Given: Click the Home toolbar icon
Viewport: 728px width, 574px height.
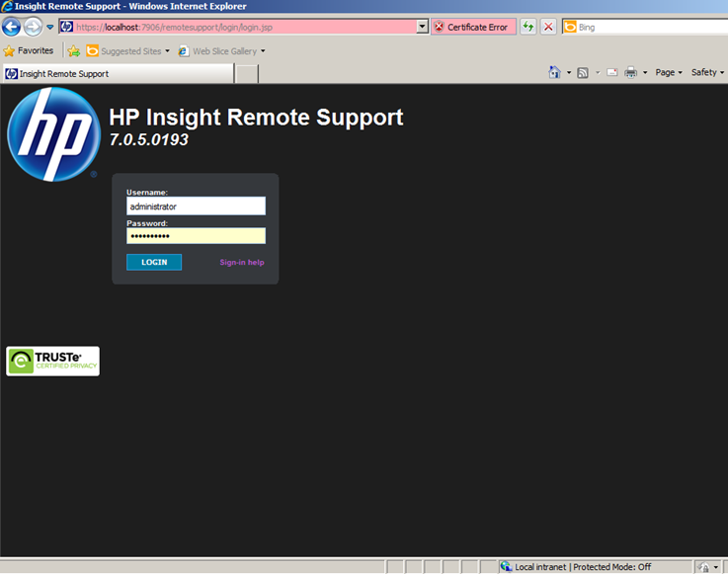Looking at the screenshot, I should (x=554, y=72).
